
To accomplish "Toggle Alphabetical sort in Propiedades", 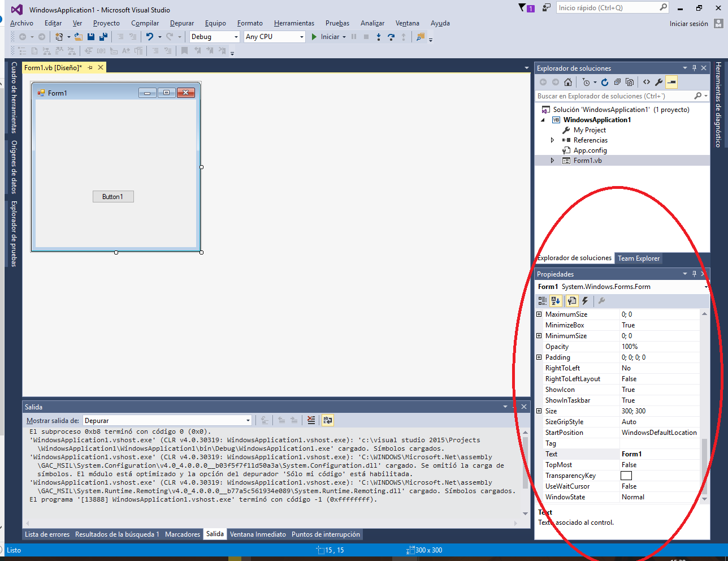I will point(556,301).
